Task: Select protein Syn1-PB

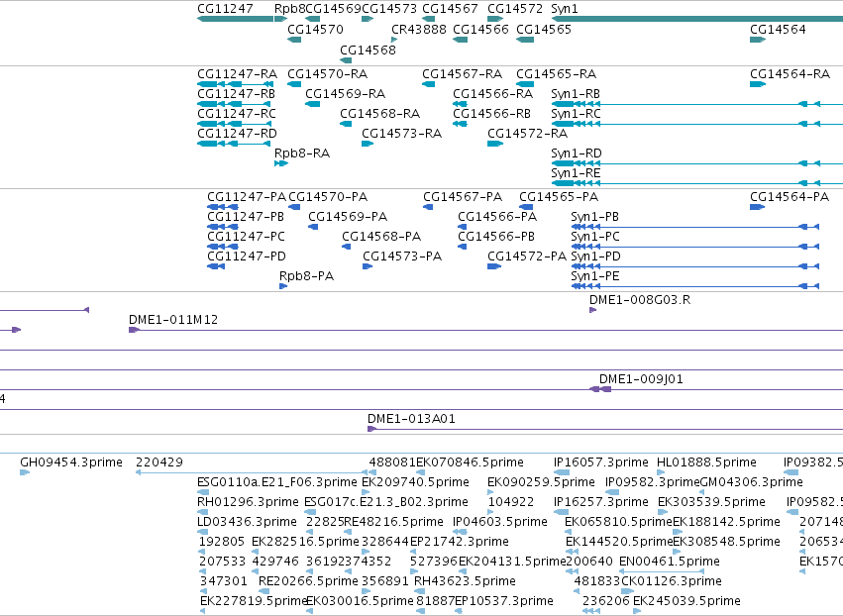Action: [x=594, y=217]
